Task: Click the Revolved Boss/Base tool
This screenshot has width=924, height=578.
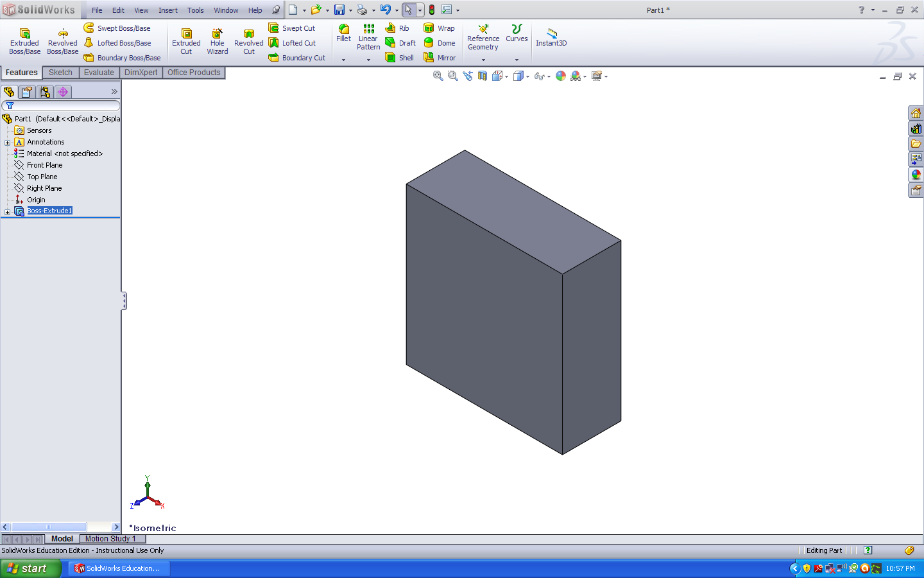Action: point(62,42)
